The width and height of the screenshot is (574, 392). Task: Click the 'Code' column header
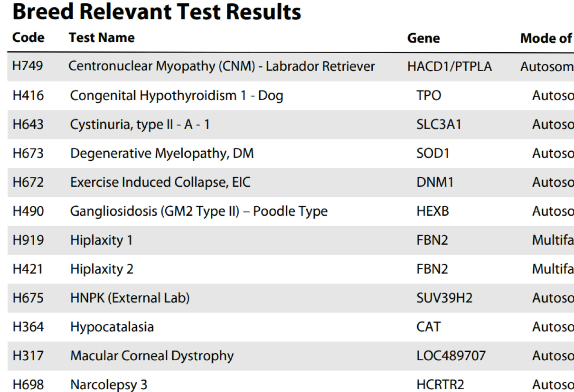tap(28, 38)
